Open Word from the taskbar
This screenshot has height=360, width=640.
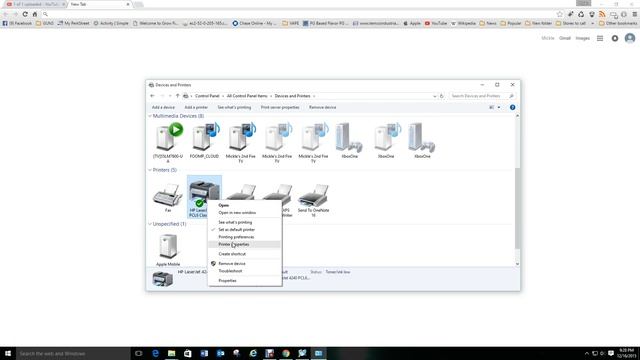click(x=204, y=353)
